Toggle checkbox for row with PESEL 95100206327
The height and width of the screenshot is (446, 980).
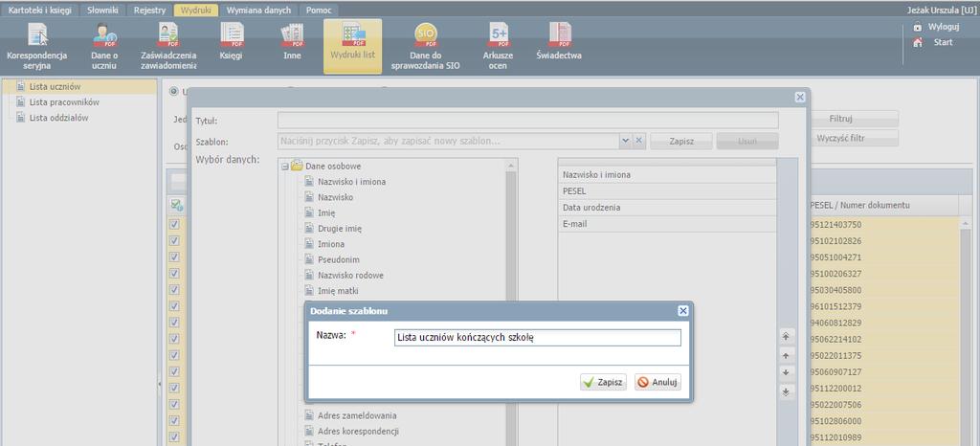[x=174, y=274]
